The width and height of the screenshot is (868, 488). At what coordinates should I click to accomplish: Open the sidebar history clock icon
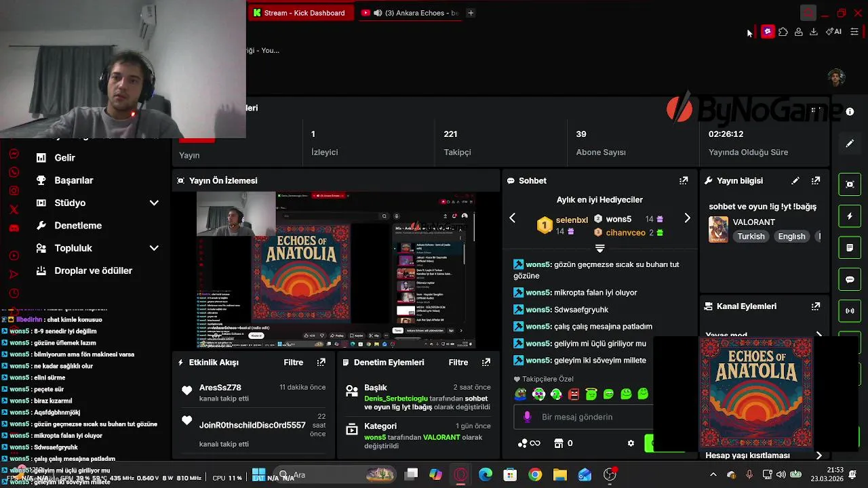[x=14, y=293]
